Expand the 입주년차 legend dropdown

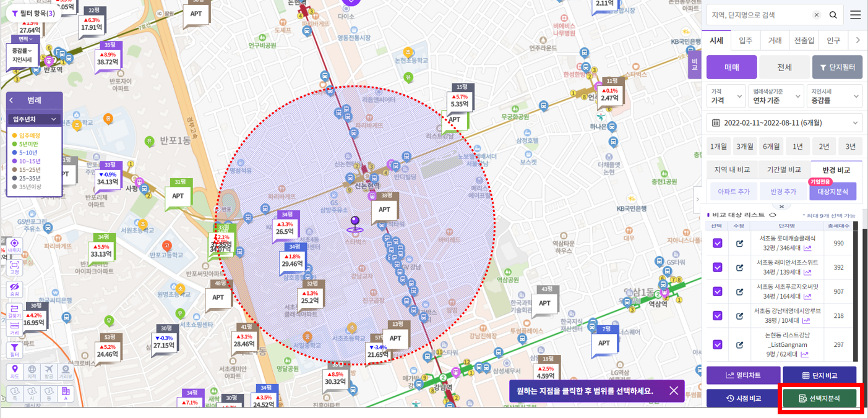tap(35, 119)
